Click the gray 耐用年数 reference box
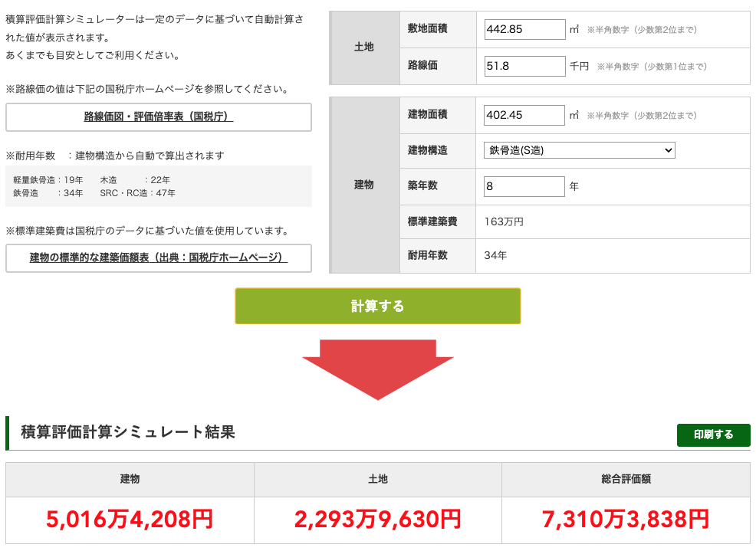 pos(159,186)
